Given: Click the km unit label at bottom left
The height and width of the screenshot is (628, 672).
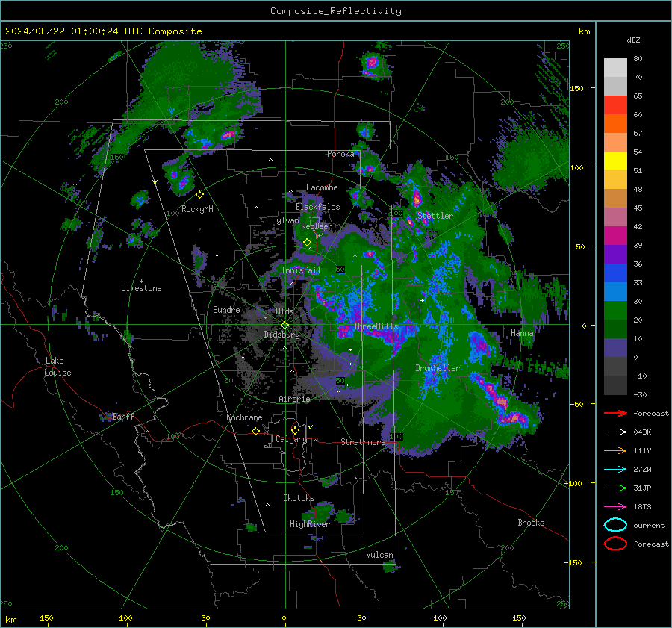Looking at the screenshot, I should click(10, 620).
